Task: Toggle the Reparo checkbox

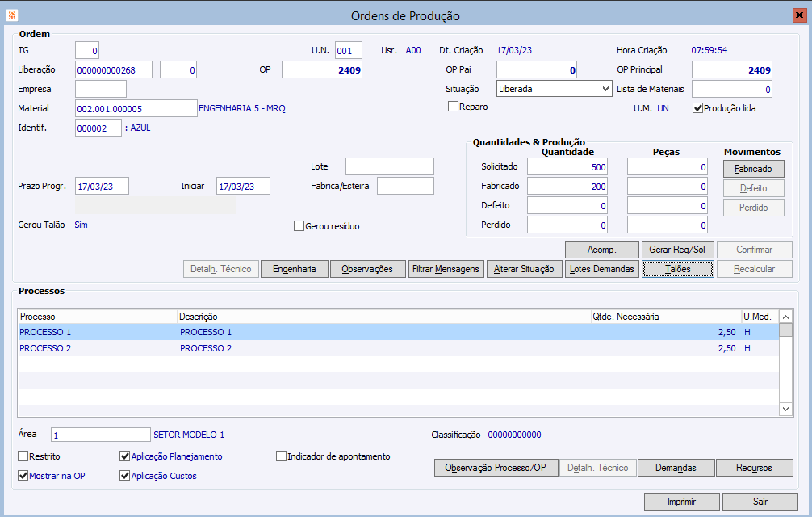Action: tap(454, 107)
